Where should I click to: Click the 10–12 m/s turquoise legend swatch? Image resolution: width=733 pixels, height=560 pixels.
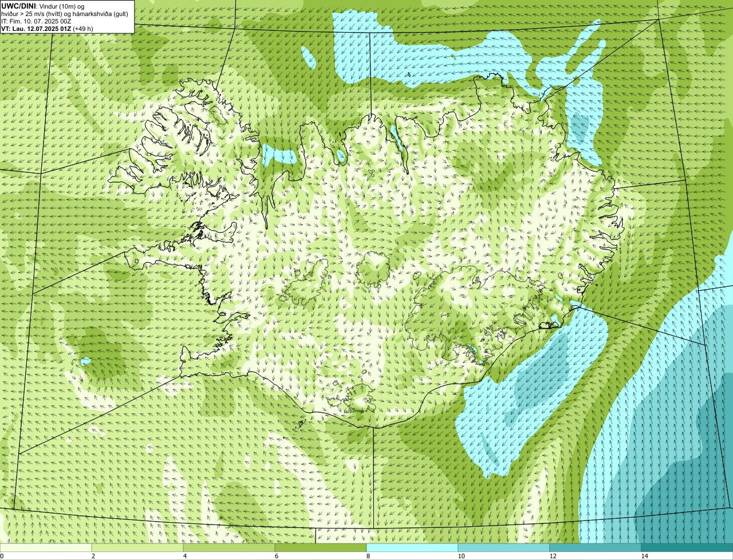coord(504,547)
